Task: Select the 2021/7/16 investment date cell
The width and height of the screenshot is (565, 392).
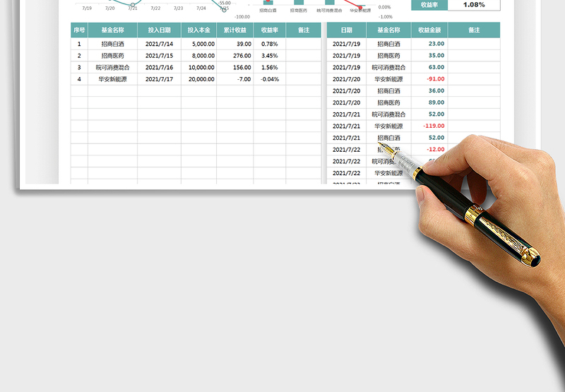Action: (x=159, y=67)
